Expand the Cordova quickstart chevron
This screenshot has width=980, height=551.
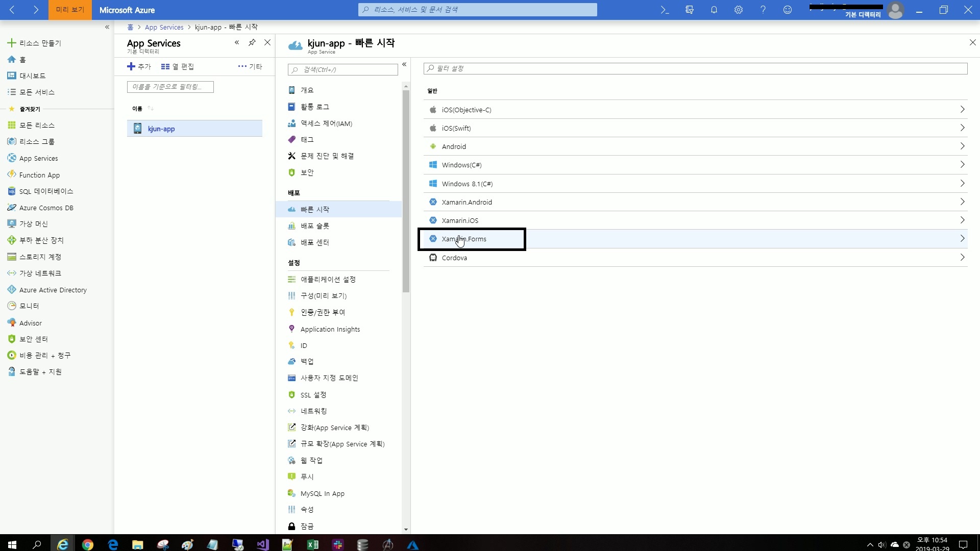[x=962, y=258]
